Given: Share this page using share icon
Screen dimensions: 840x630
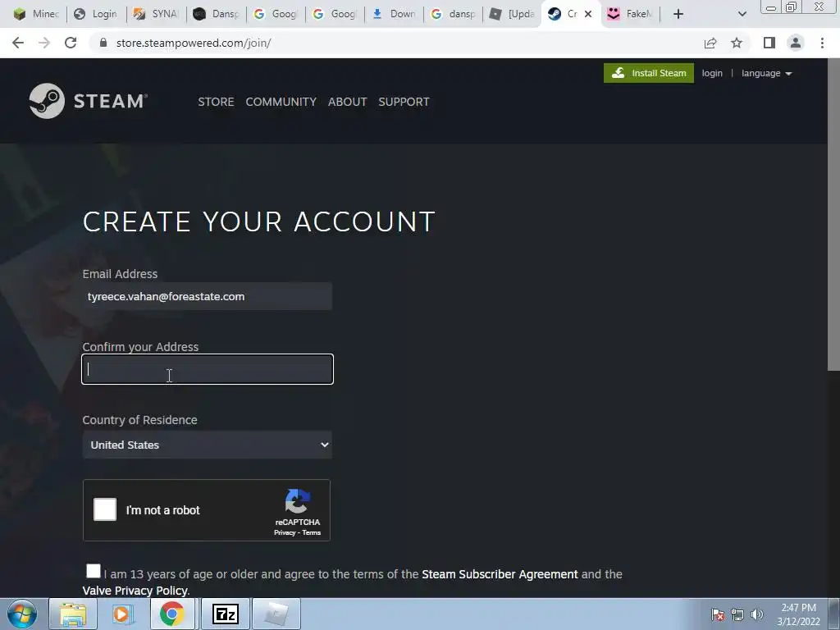Looking at the screenshot, I should (710, 43).
